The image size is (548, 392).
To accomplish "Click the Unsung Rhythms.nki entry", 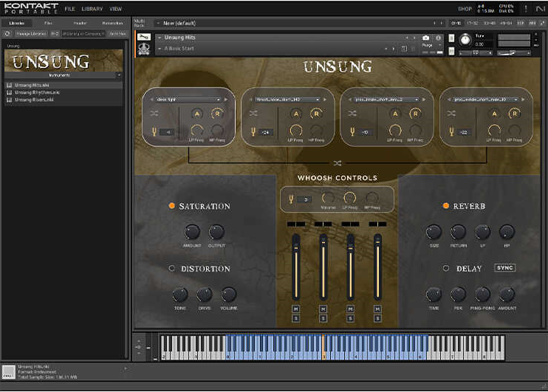I will tap(64, 92).
